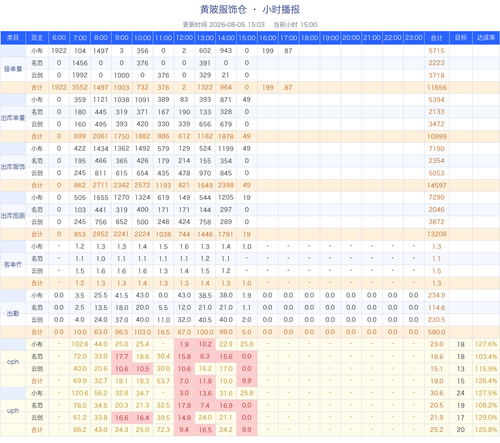Image resolution: width=500 pixels, height=443 pixels.
Task: Click the 出库单量 category label
Action: [13, 118]
